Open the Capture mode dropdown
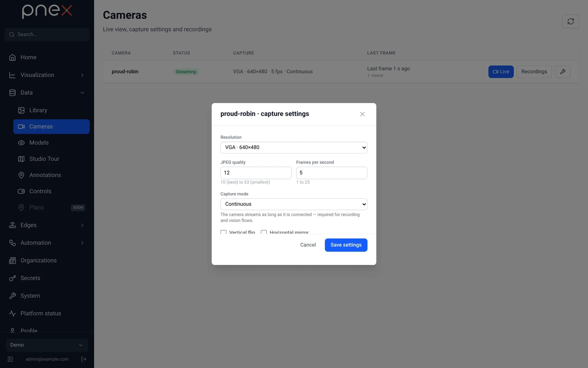The image size is (588, 368). click(294, 204)
